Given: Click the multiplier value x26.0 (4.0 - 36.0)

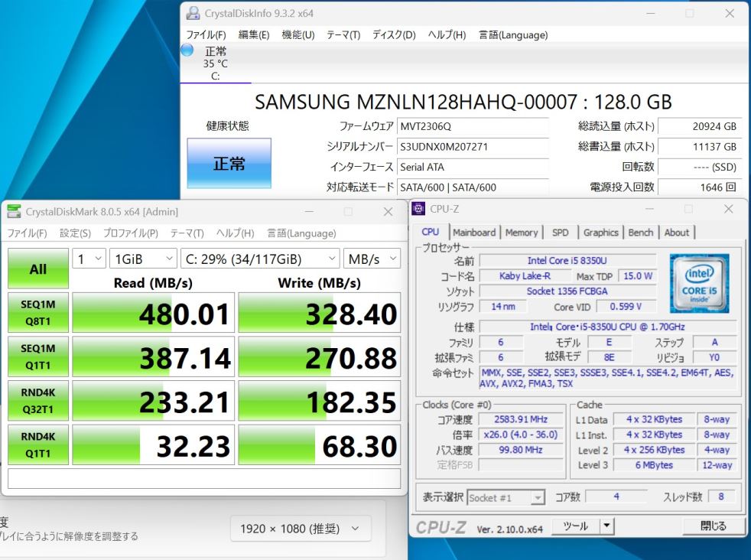Looking at the screenshot, I should pyautogui.click(x=521, y=435).
